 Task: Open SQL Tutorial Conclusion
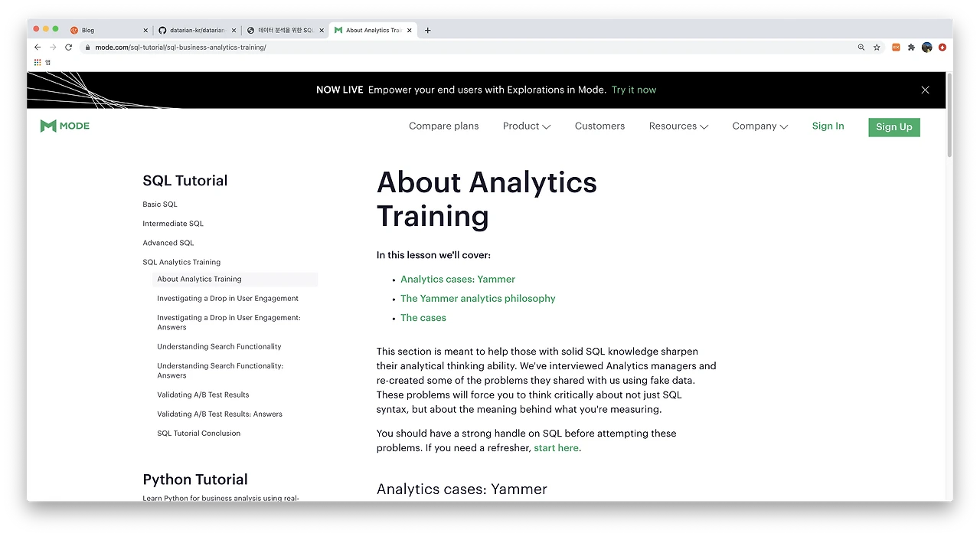199,434
